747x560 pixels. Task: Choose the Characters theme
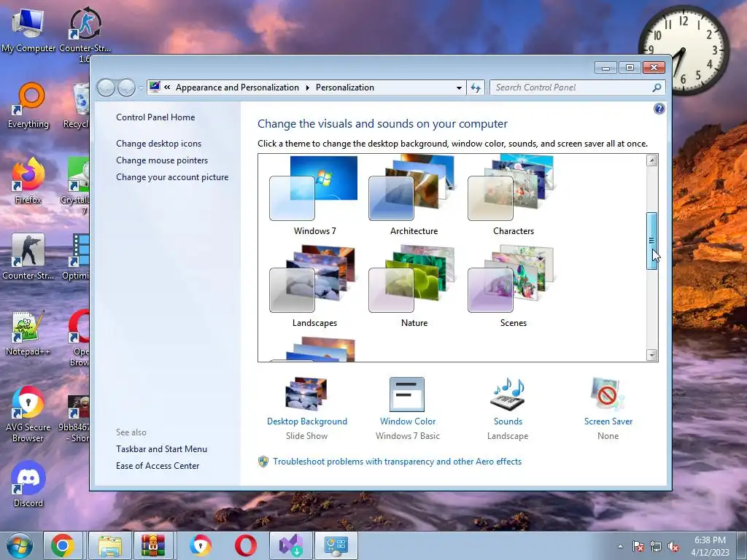tap(512, 195)
